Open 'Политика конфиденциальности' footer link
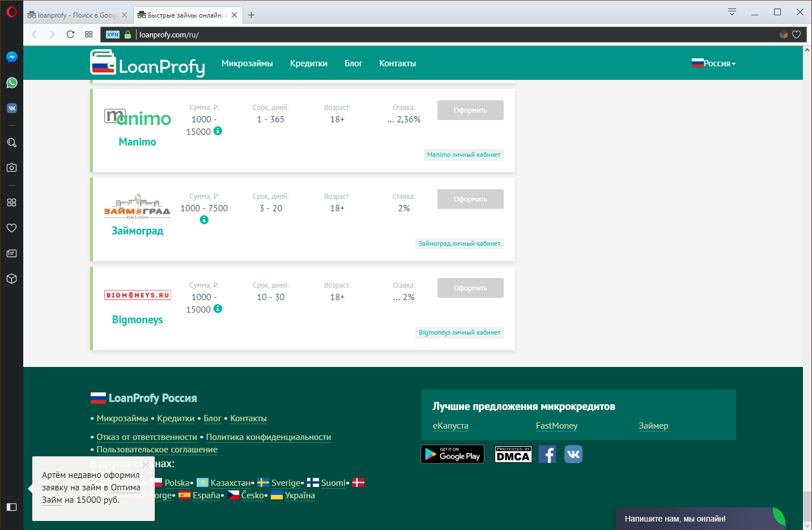812x530 pixels. pyautogui.click(x=269, y=437)
